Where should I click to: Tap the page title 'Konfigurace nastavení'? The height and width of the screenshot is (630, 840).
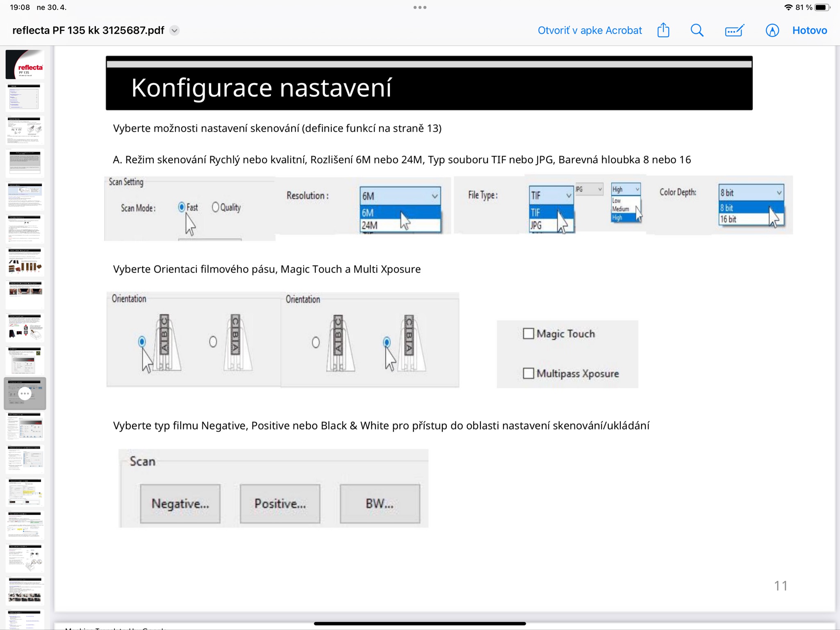(x=262, y=87)
